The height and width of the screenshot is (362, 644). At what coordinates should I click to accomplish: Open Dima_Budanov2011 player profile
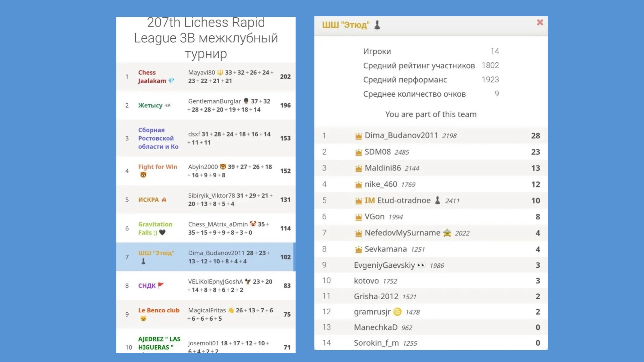coord(401,135)
